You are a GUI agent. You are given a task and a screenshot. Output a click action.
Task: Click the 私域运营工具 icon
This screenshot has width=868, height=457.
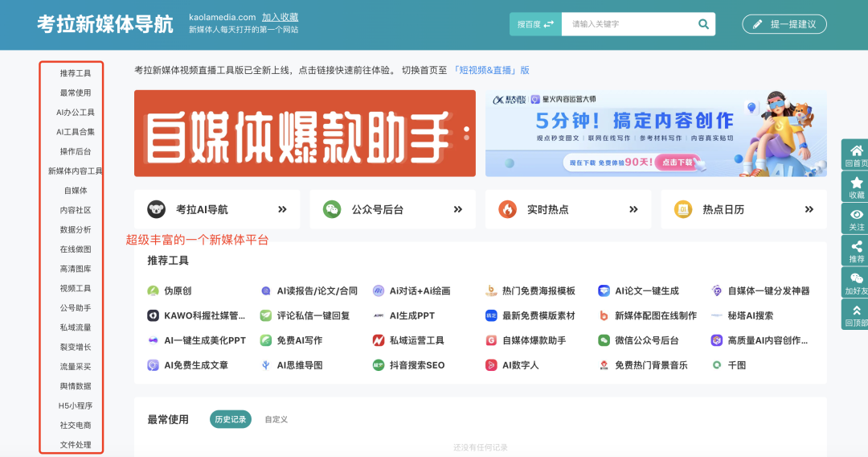coord(378,340)
